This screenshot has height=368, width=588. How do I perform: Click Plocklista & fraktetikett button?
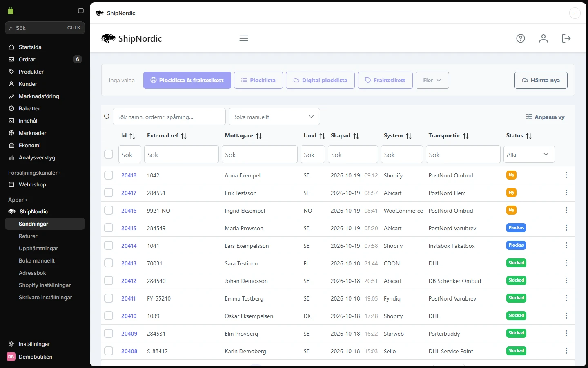click(187, 80)
